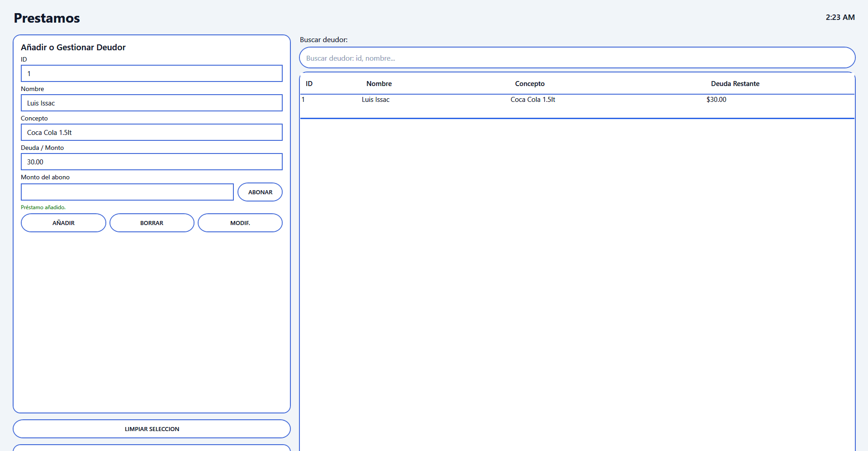
Task: Focus the Nombre field containing Luis Issac
Action: [152, 103]
